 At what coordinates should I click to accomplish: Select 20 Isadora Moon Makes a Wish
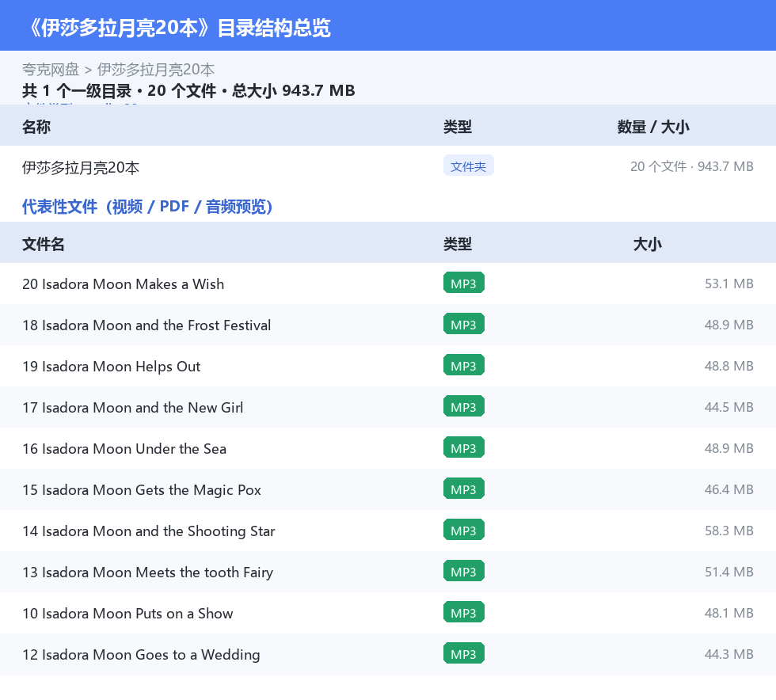(124, 284)
